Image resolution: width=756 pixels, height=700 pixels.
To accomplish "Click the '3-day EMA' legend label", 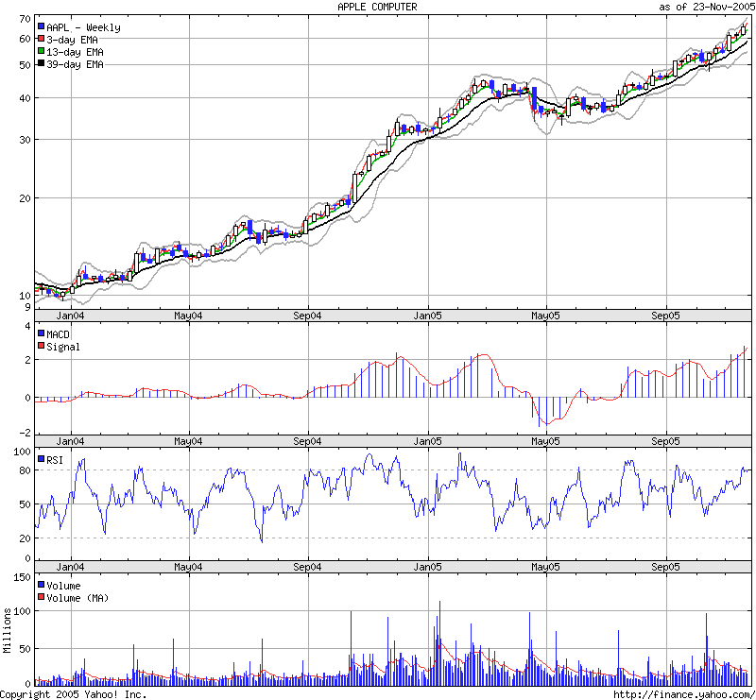I will 73,40.
